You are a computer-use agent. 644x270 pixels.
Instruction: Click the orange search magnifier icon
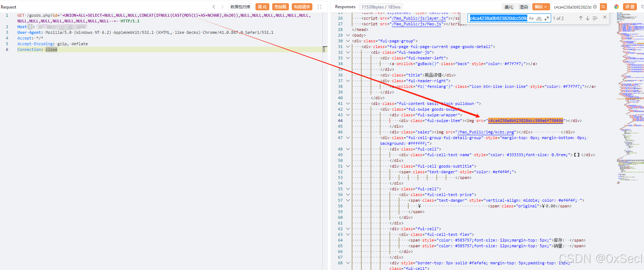(603, 7)
